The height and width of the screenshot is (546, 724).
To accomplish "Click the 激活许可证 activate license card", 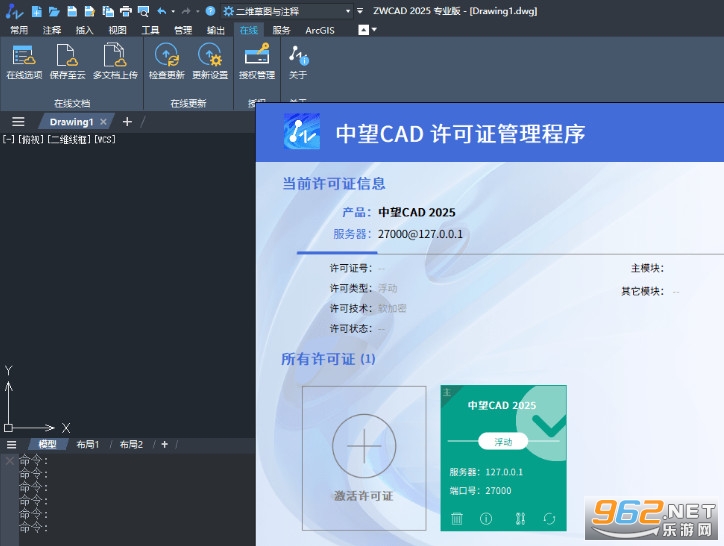I will click(364, 458).
